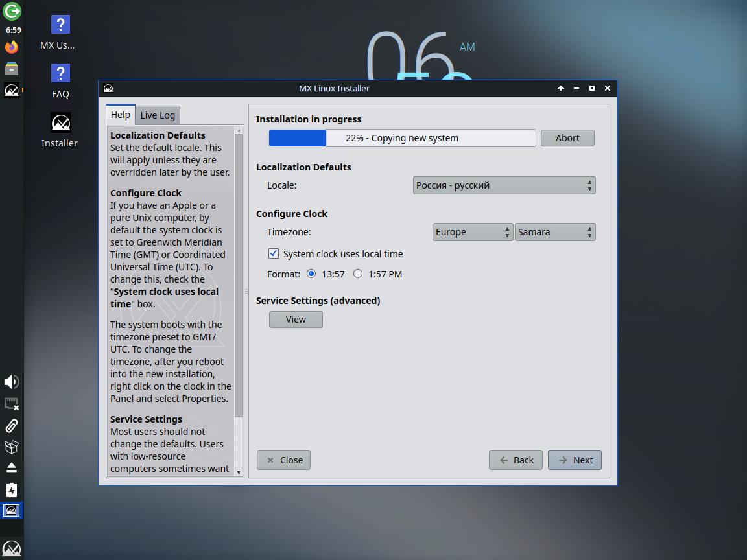Image resolution: width=747 pixels, height=560 pixels.
Task: Open the Locale dropdown
Action: [504, 185]
